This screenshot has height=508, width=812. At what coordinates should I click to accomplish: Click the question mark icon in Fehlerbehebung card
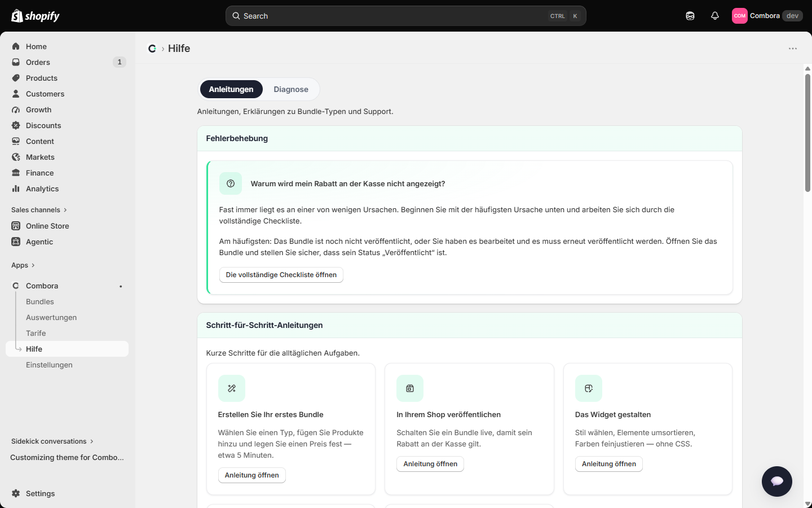[x=231, y=183]
